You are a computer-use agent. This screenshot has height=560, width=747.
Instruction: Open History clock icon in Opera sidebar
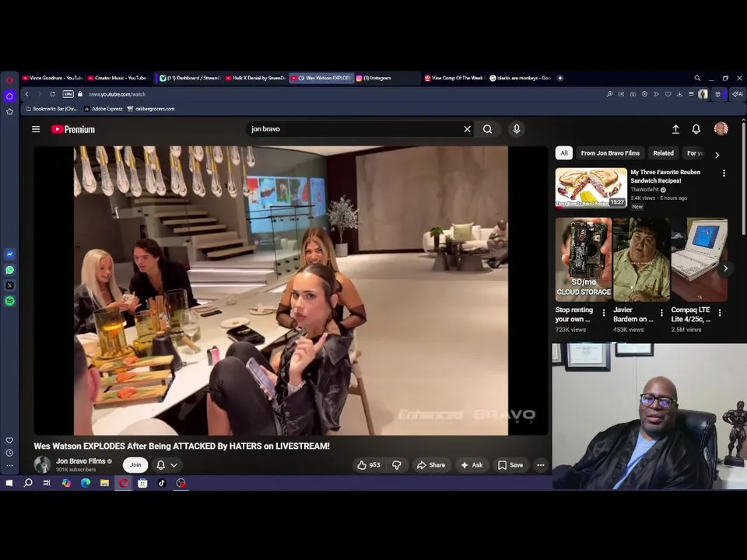9,453
